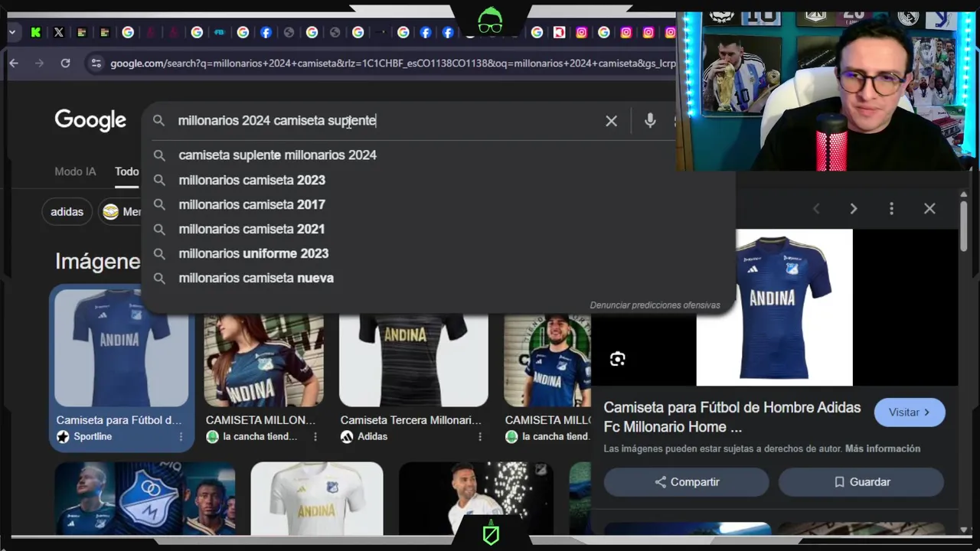Open the 'Todo' results tab

pos(127,171)
